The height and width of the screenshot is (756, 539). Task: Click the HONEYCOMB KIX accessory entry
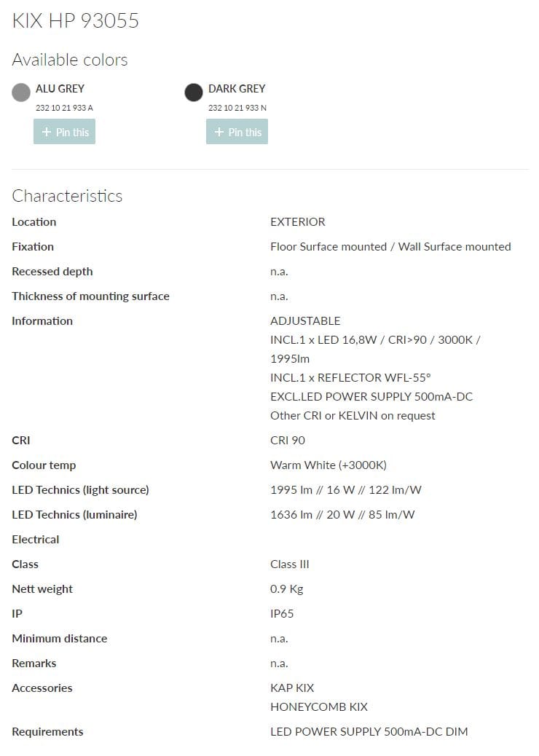(318, 706)
